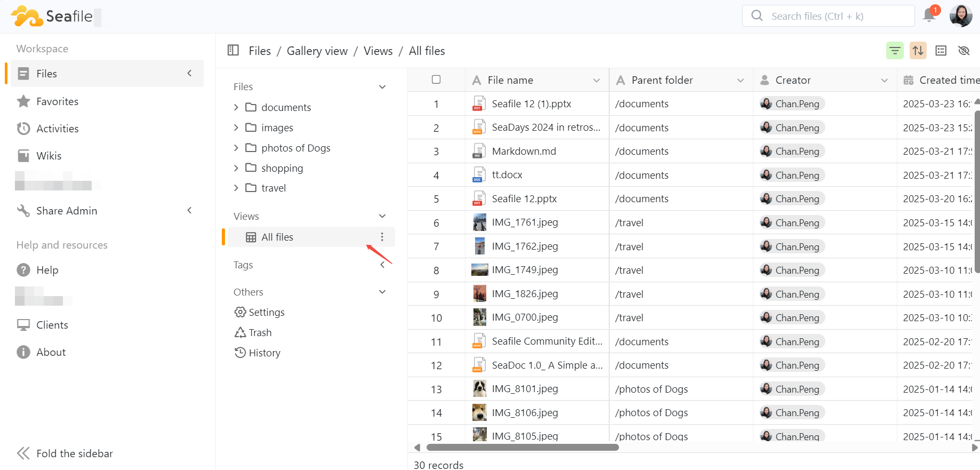
Task: Open library Settings with gear icon
Action: click(x=260, y=312)
